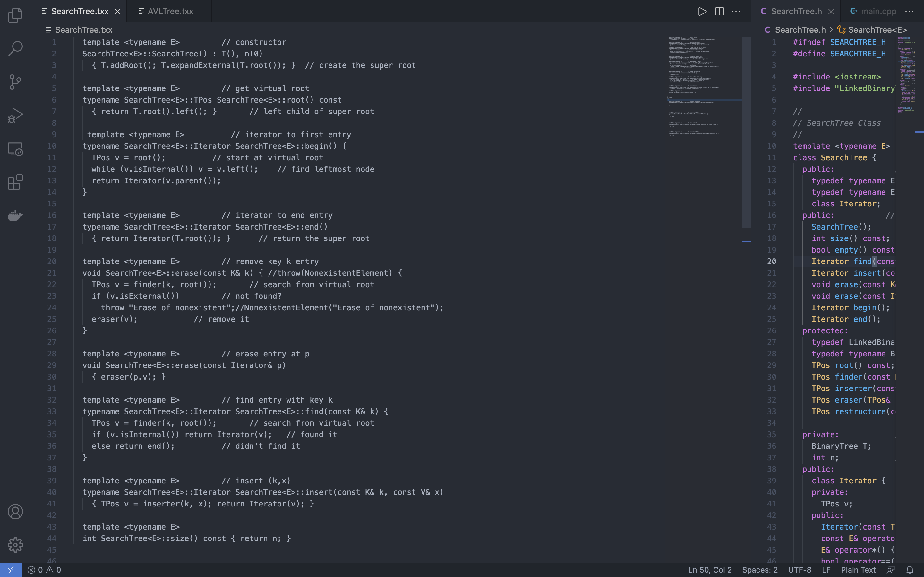Click the SearchTree<E> breadcrumb symbol

[877, 30]
